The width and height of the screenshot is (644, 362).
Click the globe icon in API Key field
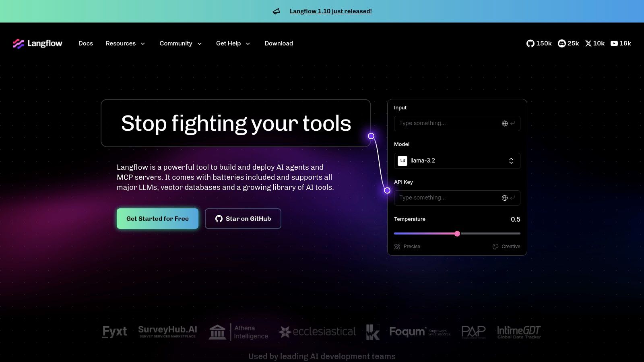(x=504, y=198)
